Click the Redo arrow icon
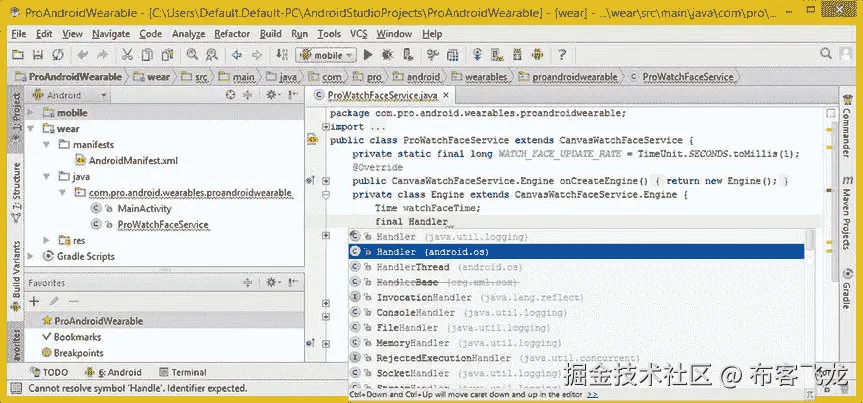This screenshot has width=863, height=403. (102, 55)
